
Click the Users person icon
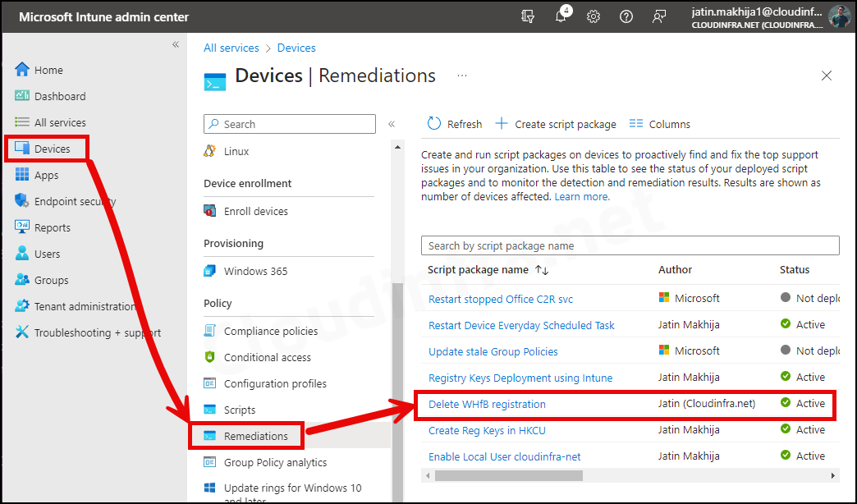click(22, 253)
